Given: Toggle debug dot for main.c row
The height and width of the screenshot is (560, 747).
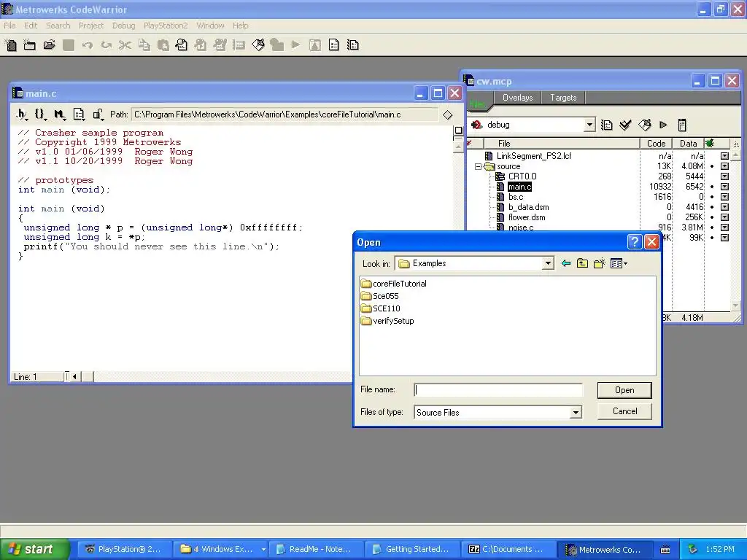Looking at the screenshot, I should pos(712,187).
